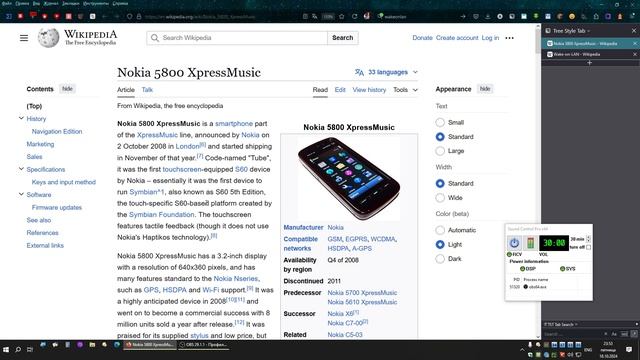Switch to the Article tab
This screenshot has height=360, width=640.
pyautogui.click(x=126, y=90)
